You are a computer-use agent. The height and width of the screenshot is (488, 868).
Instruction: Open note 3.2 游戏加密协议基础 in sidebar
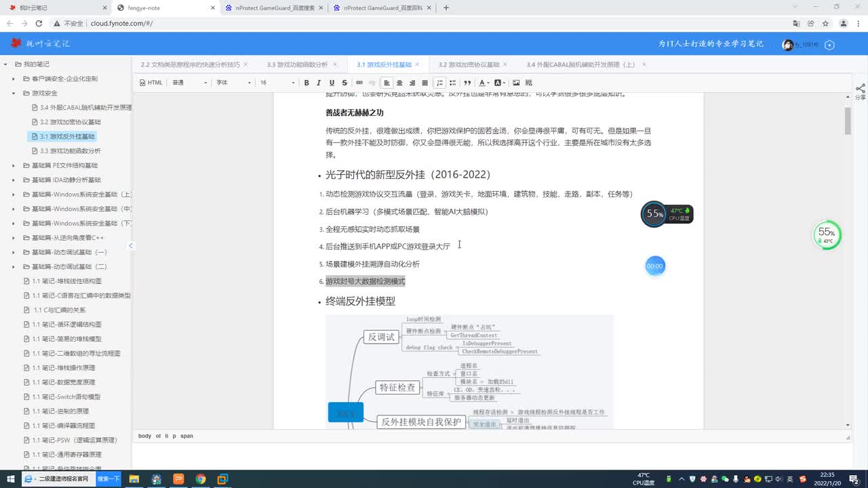(x=66, y=122)
